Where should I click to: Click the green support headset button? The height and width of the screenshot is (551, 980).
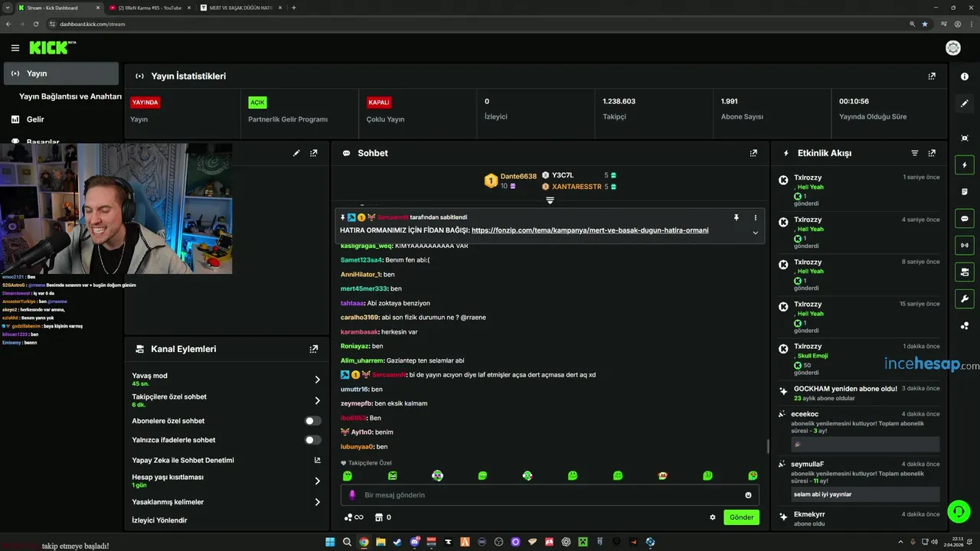click(958, 510)
